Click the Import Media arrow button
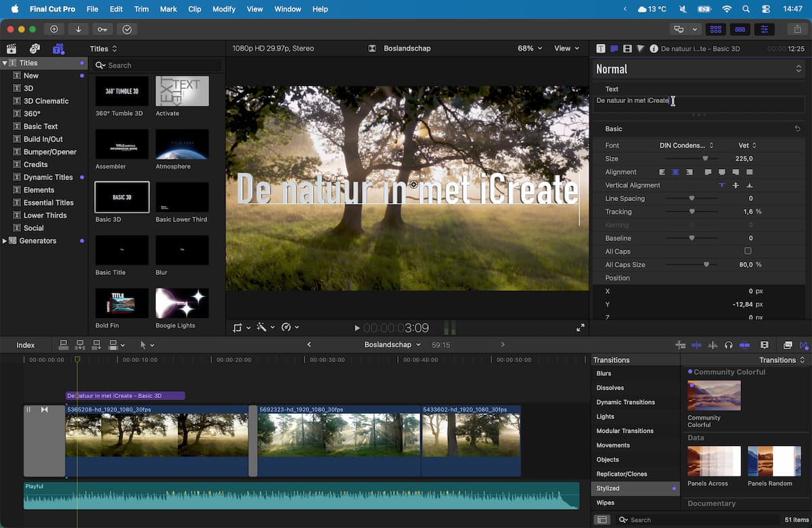Viewport: 812px width, 528px height. pos(78,29)
